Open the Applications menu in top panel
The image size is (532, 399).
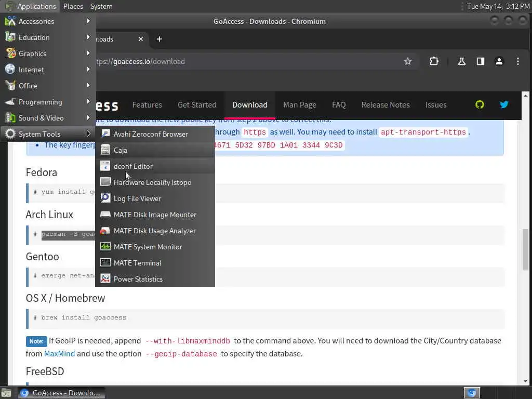30,6
